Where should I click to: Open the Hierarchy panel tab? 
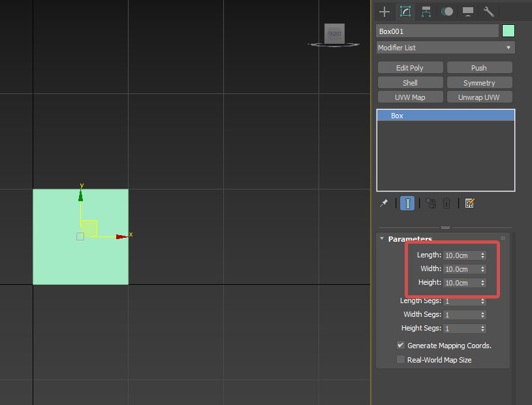pos(426,12)
